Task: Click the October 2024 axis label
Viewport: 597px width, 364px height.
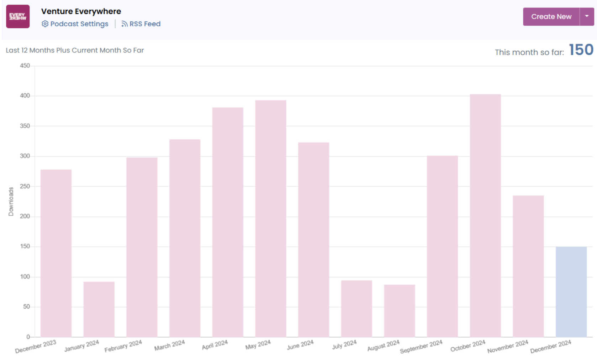Action: click(468, 346)
